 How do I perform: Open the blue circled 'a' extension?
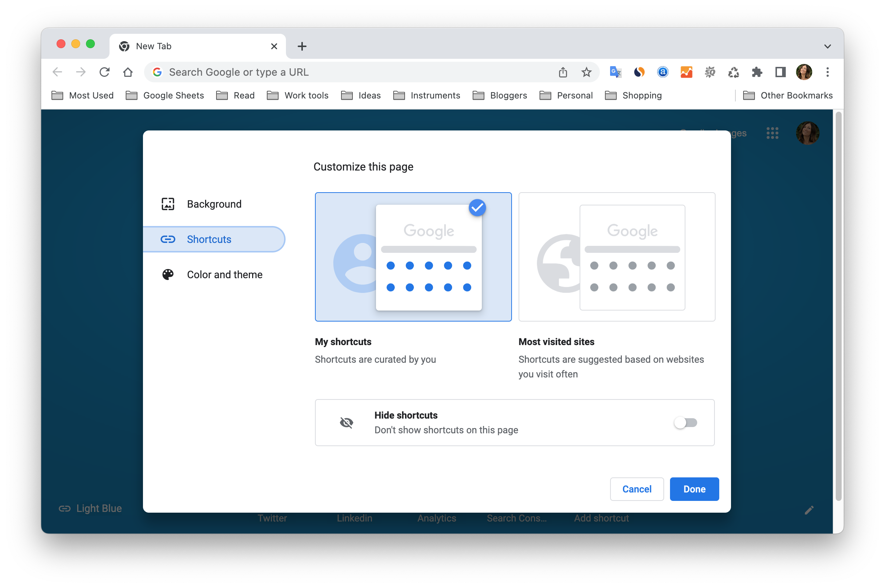(663, 72)
